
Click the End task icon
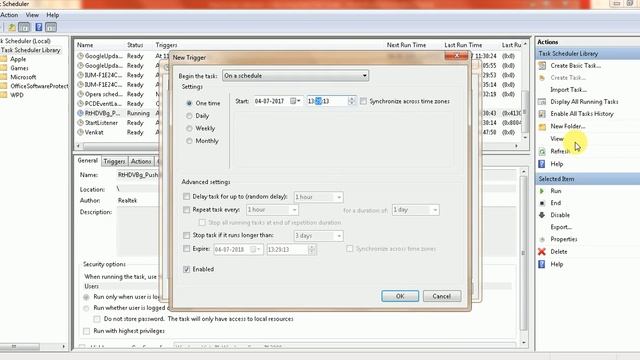point(542,203)
